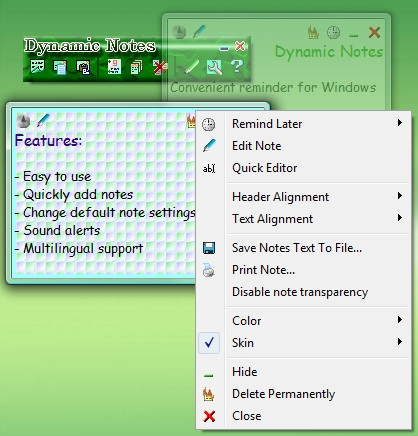The image size is (418, 436).
Task: Click 'Convenient reminder for Windows' text
Action: [273, 87]
